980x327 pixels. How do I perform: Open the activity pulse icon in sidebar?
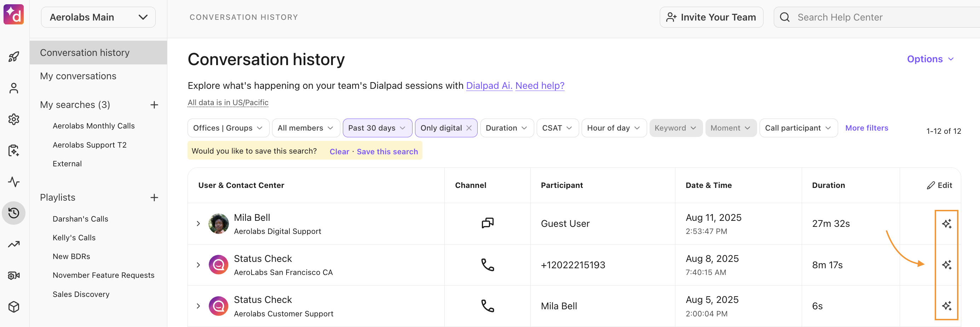click(x=14, y=182)
